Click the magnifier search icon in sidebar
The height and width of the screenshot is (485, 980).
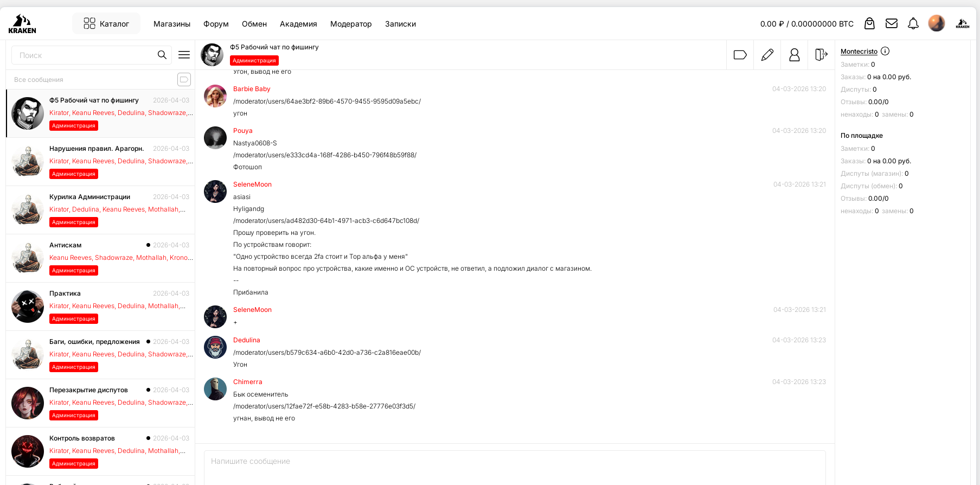pyautogui.click(x=162, y=55)
